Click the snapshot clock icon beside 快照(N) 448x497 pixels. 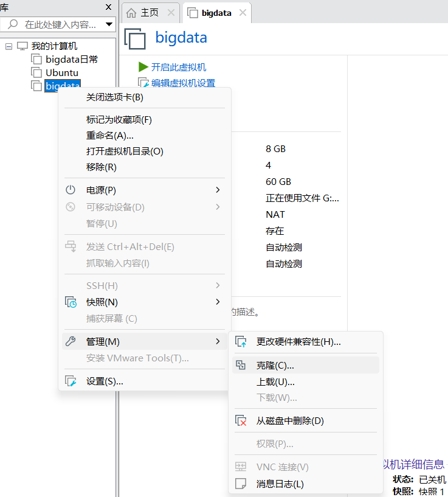[71, 302]
